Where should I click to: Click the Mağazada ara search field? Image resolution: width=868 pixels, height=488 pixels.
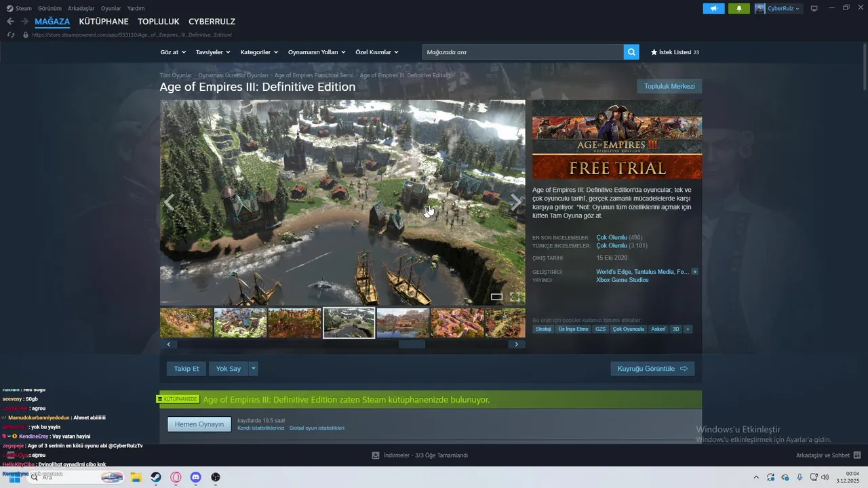pyautogui.click(x=523, y=52)
